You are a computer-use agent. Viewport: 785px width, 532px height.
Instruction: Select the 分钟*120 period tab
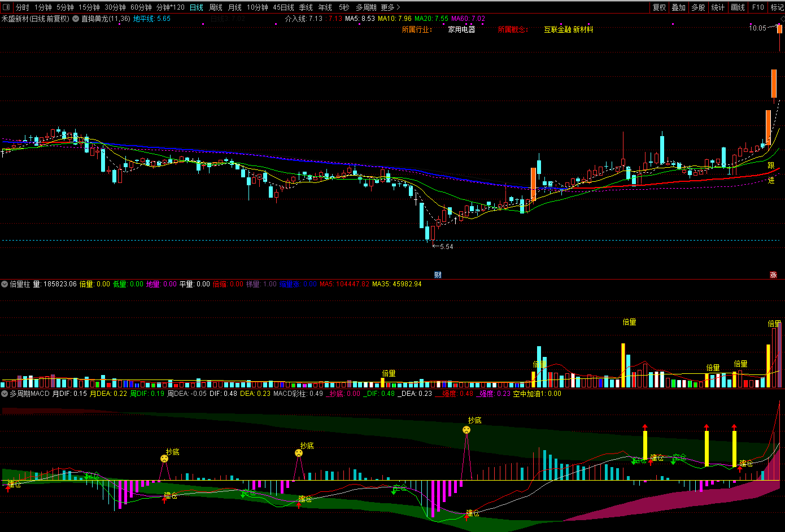pos(171,7)
